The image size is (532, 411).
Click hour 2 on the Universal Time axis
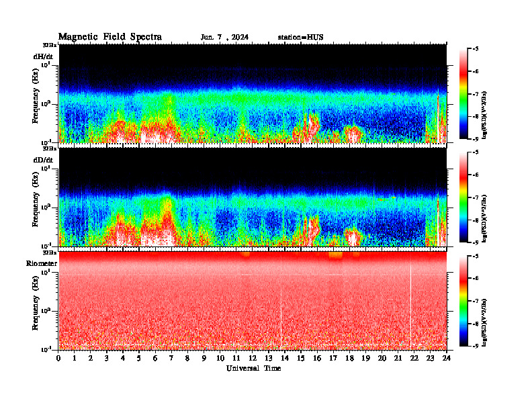pos(91,359)
